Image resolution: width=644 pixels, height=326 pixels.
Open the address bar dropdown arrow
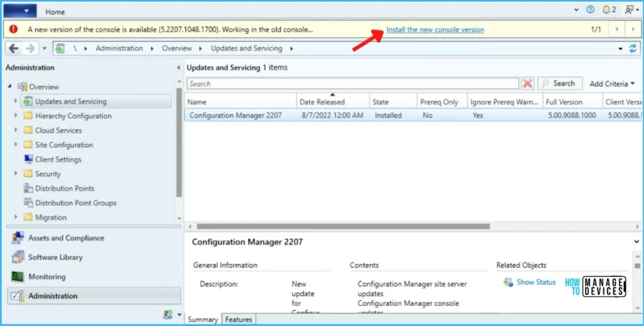(621, 49)
